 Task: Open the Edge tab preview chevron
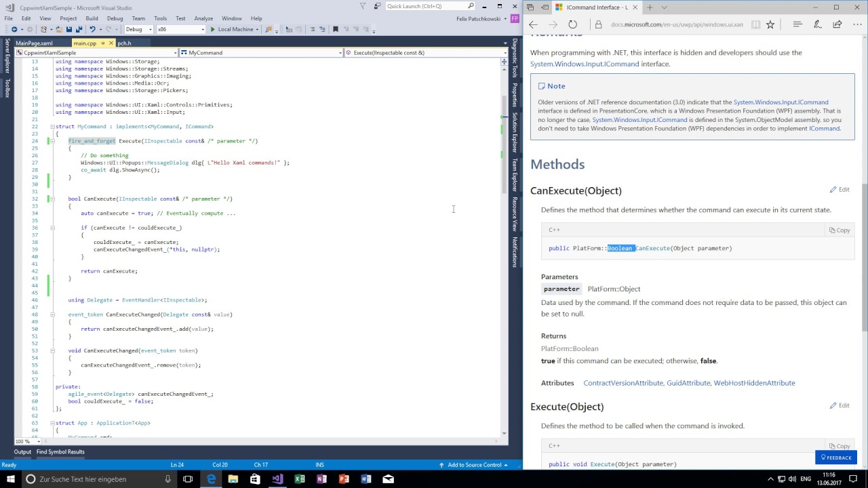point(664,7)
